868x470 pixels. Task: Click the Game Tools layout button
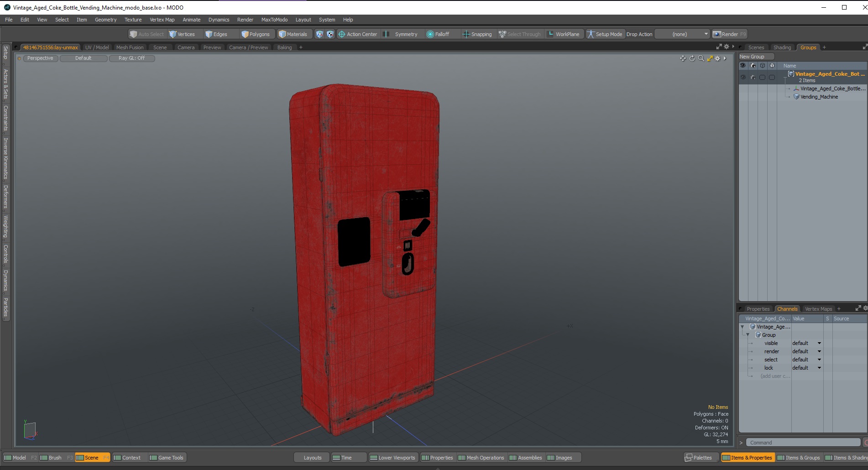click(167, 458)
